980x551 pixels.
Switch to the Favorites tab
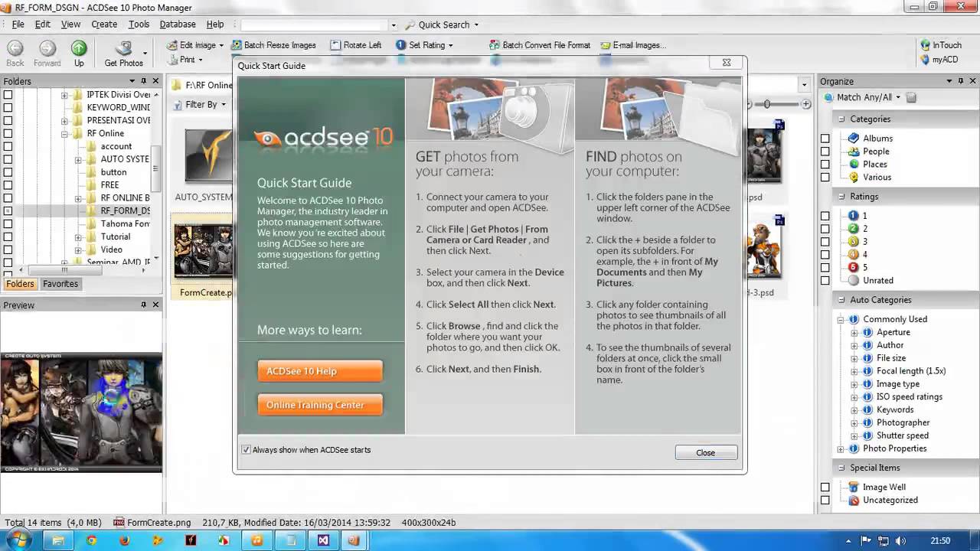60,284
